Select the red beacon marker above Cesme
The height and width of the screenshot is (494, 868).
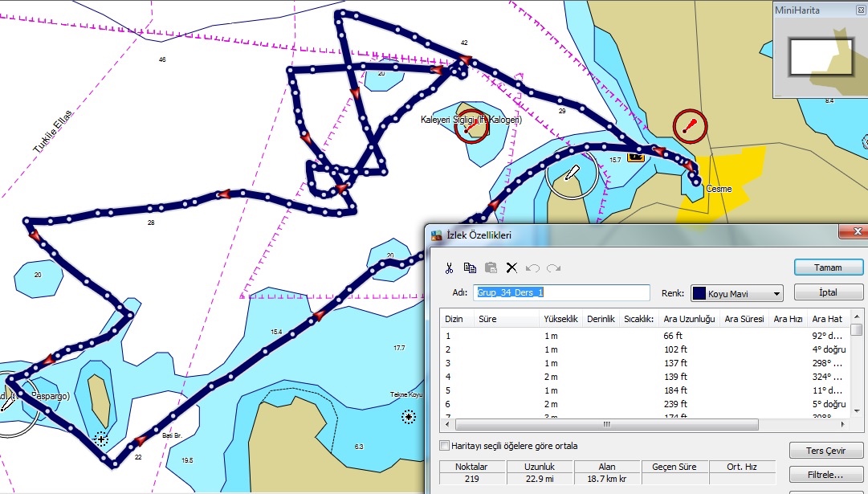point(690,127)
